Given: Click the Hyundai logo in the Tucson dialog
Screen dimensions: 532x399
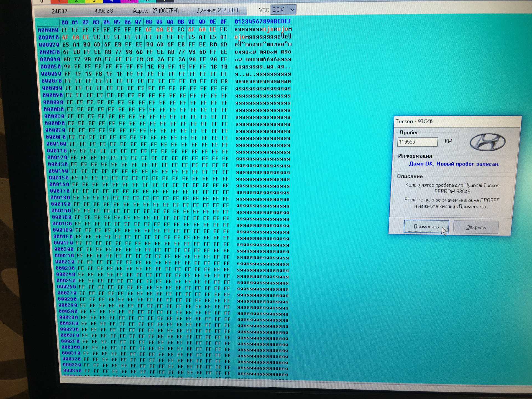Looking at the screenshot, I should (487, 142).
